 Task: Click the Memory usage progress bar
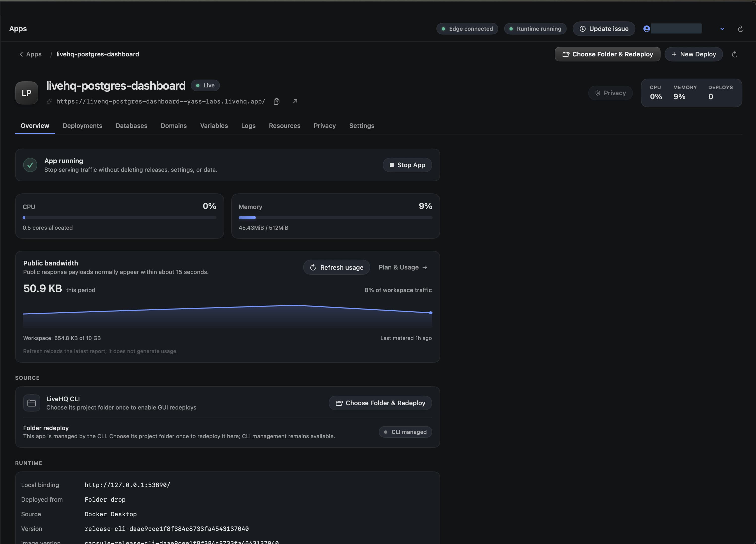[335, 218]
